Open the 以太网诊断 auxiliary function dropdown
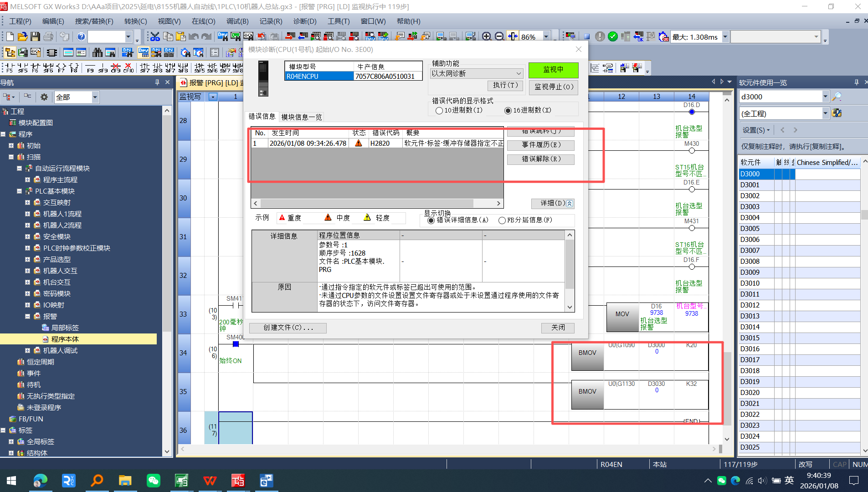The image size is (868, 492). (519, 74)
